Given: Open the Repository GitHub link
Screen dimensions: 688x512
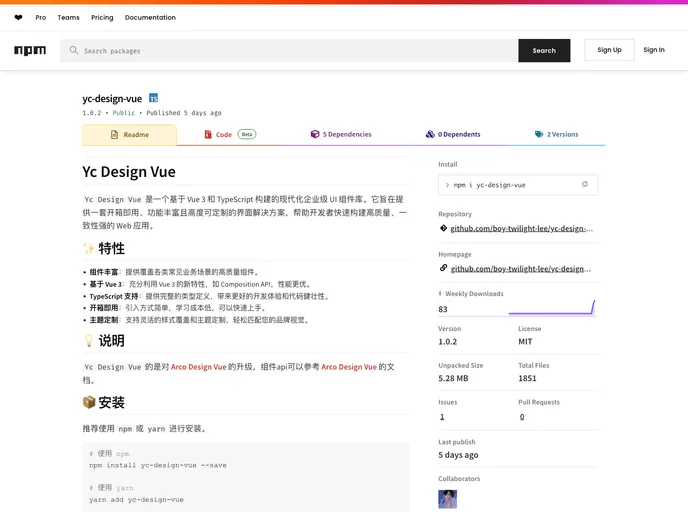Looking at the screenshot, I should pos(521,228).
